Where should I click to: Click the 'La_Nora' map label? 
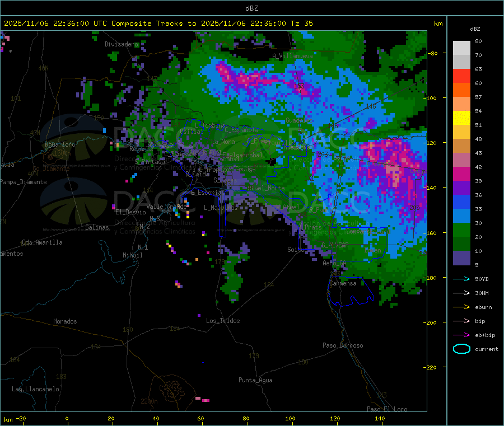pos(223,142)
